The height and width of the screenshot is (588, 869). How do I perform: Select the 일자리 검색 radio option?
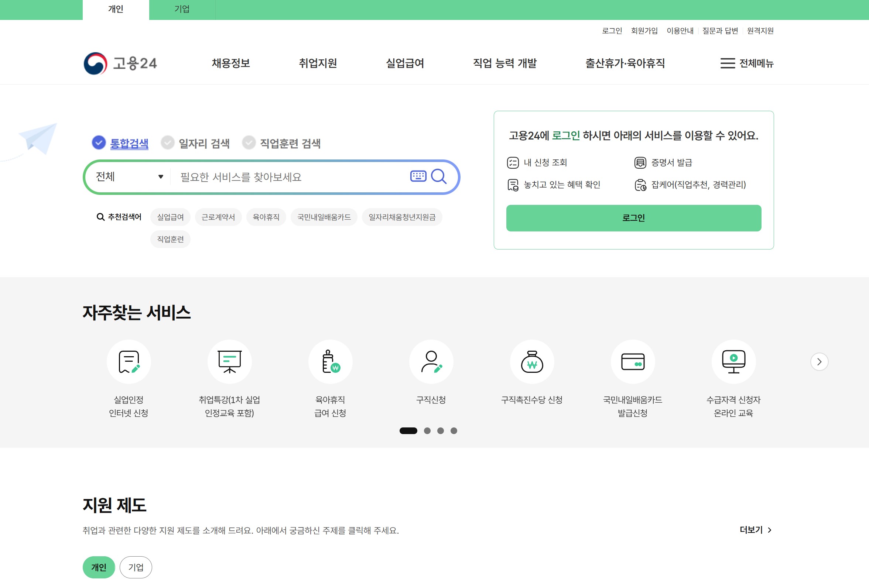pyautogui.click(x=168, y=143)
